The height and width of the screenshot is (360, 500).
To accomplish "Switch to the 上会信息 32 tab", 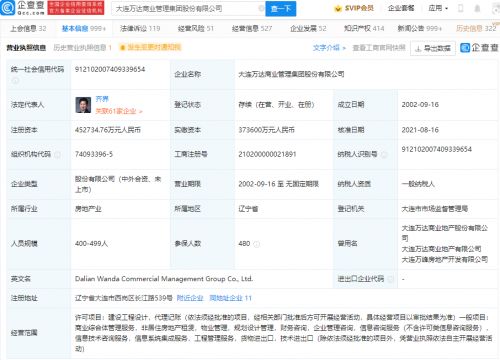I will (x=28, y=29).
